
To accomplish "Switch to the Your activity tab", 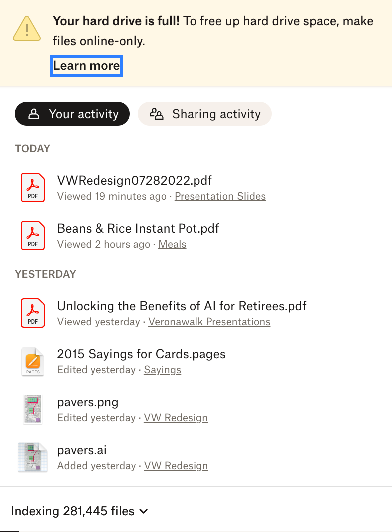I will click(72, 114).
